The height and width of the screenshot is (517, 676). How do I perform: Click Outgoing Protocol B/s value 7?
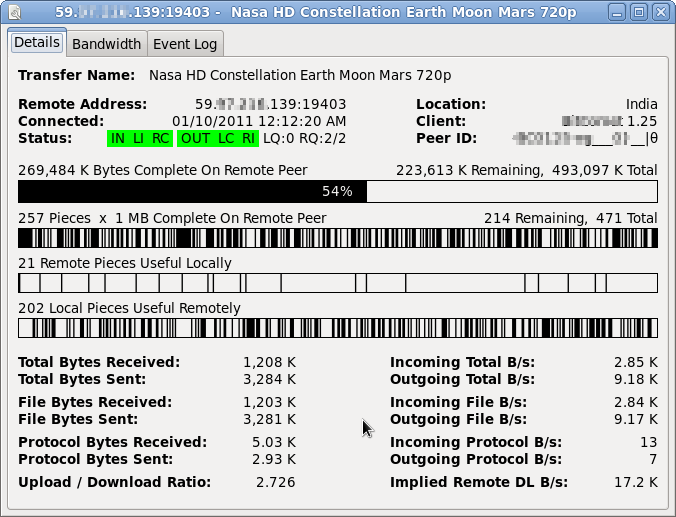[653, 459]
